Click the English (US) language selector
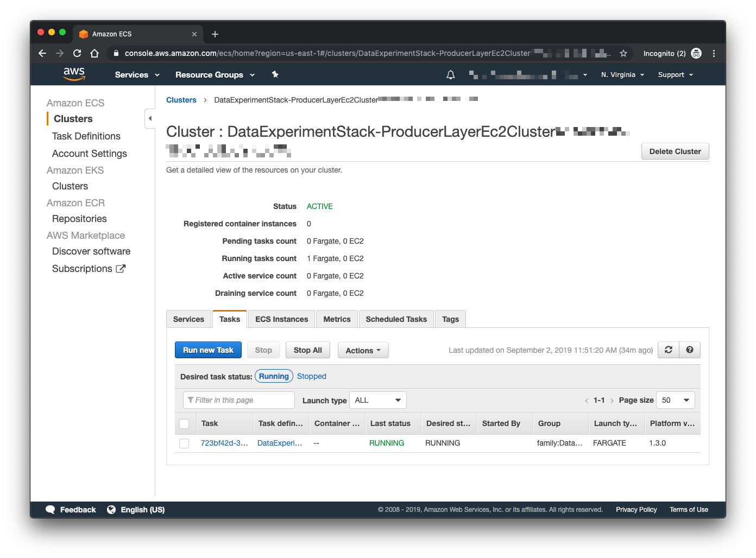This screenshot has height=558, width=756. click(x=143, y=510)
